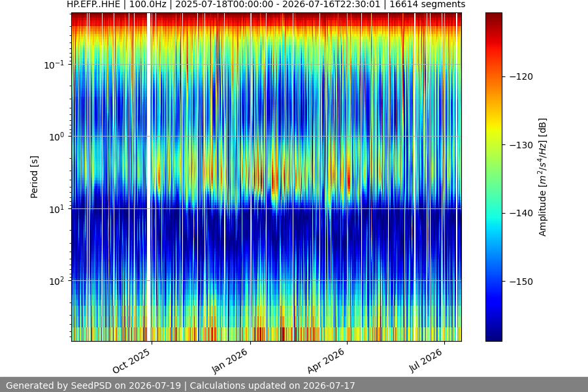Click the 'Period [s]' y-axis label

click(x=34, y=177)
